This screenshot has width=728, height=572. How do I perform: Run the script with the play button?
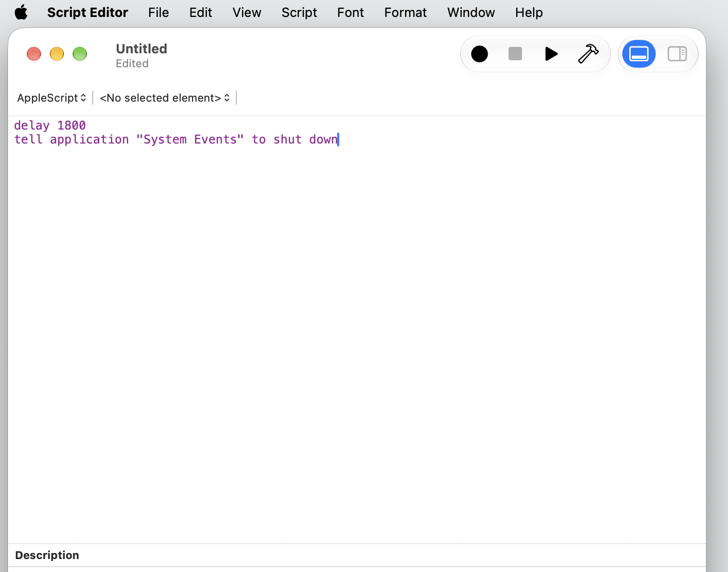(551, 54)
